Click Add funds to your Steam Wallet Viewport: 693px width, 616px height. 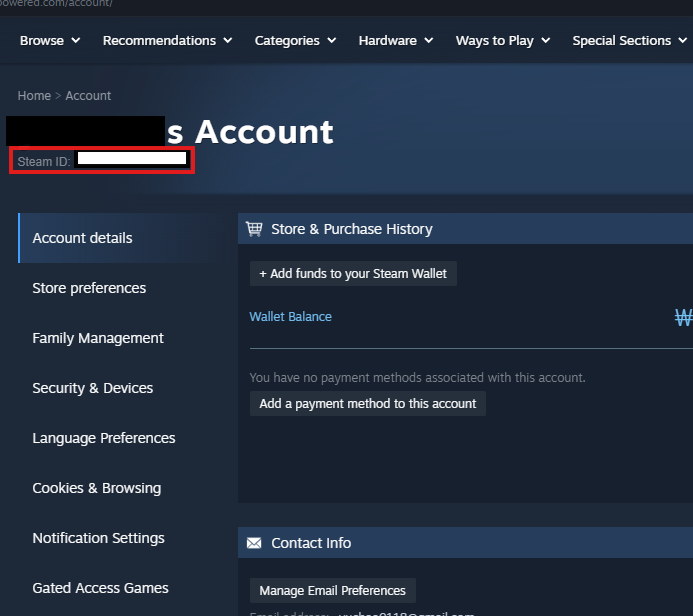click(x=353, y=274)
